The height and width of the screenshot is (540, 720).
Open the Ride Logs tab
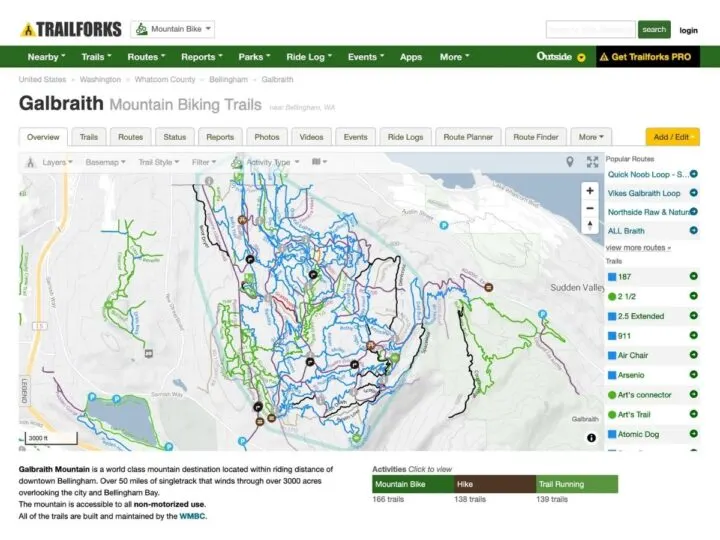405,137
